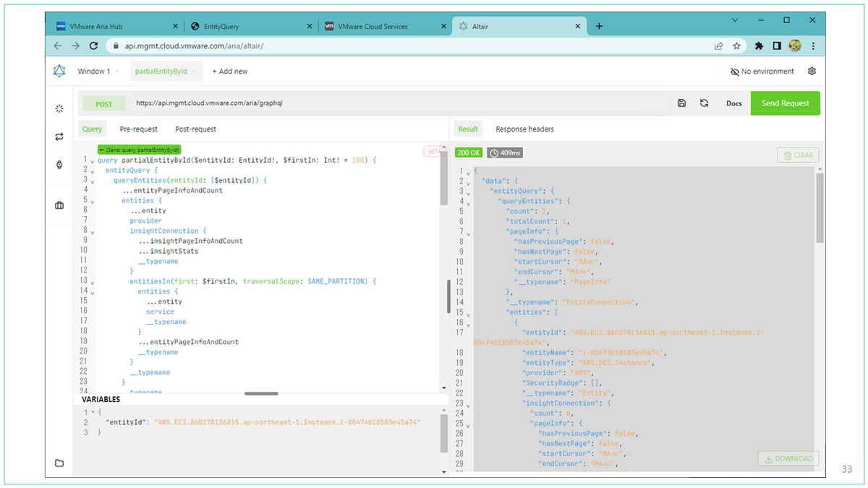
Task: Share this page via address bar icon
Action: [x=718, y=46]
